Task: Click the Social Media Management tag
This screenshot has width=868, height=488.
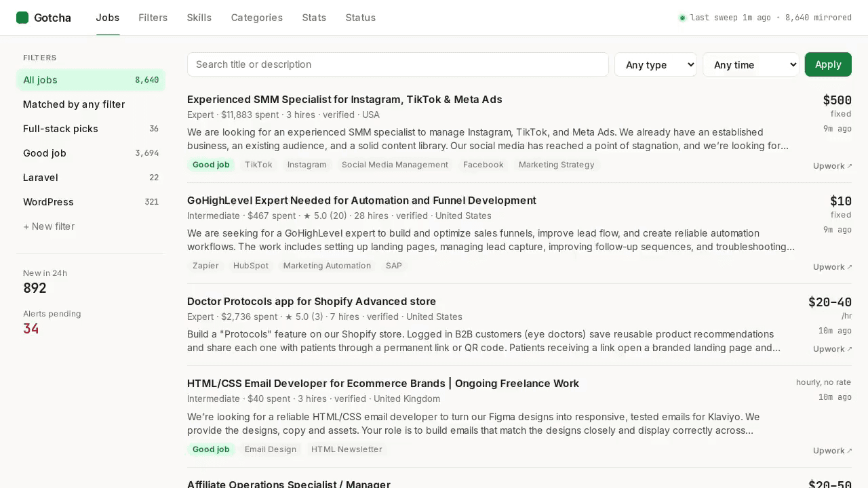Action: coord(395,165)
